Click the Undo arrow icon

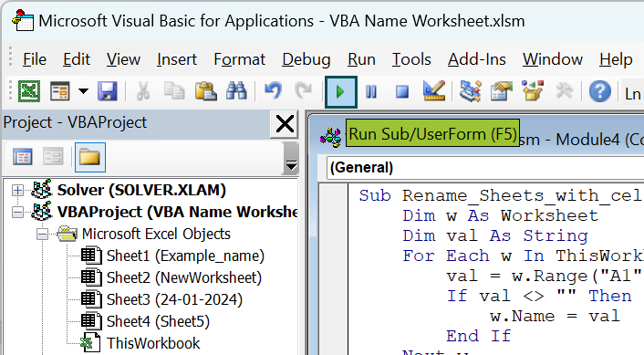273,91
